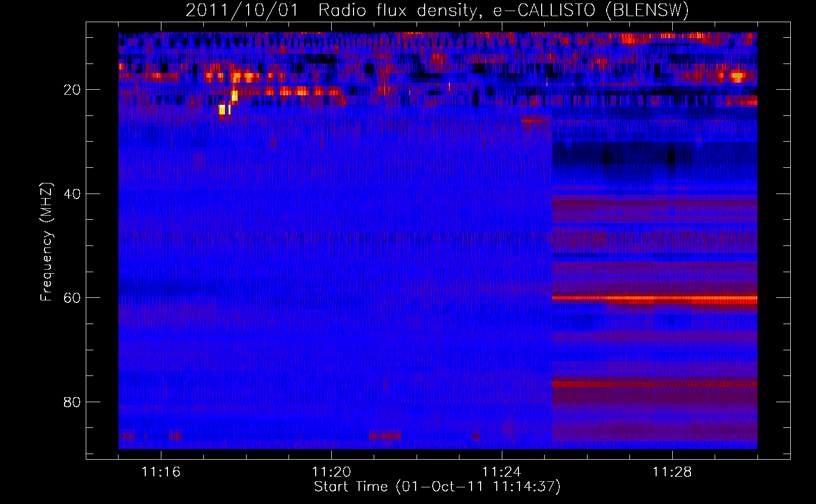Select the 'Frequency (MHZ)' axis label
Screen dimensions: 816x504
tap(46, 242)
